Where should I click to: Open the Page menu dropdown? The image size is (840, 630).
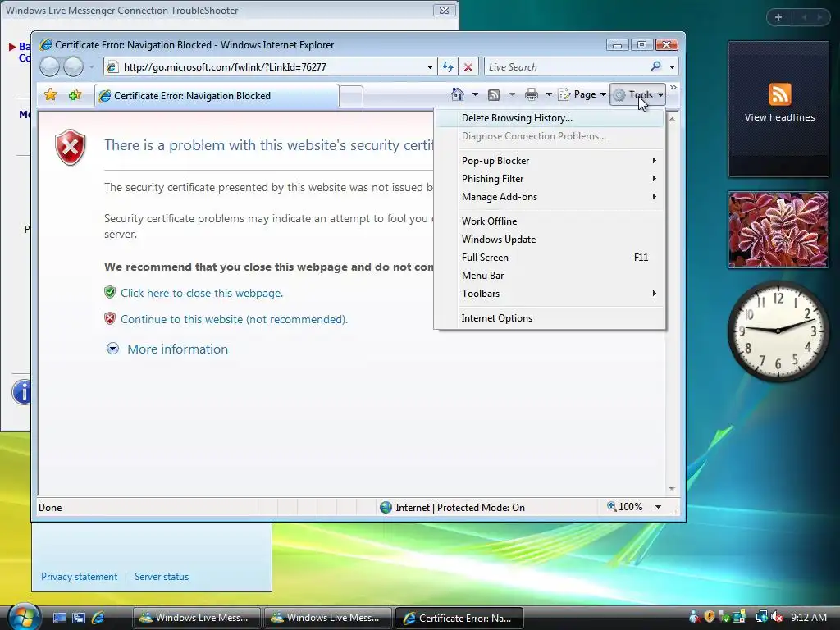point(582,95)
